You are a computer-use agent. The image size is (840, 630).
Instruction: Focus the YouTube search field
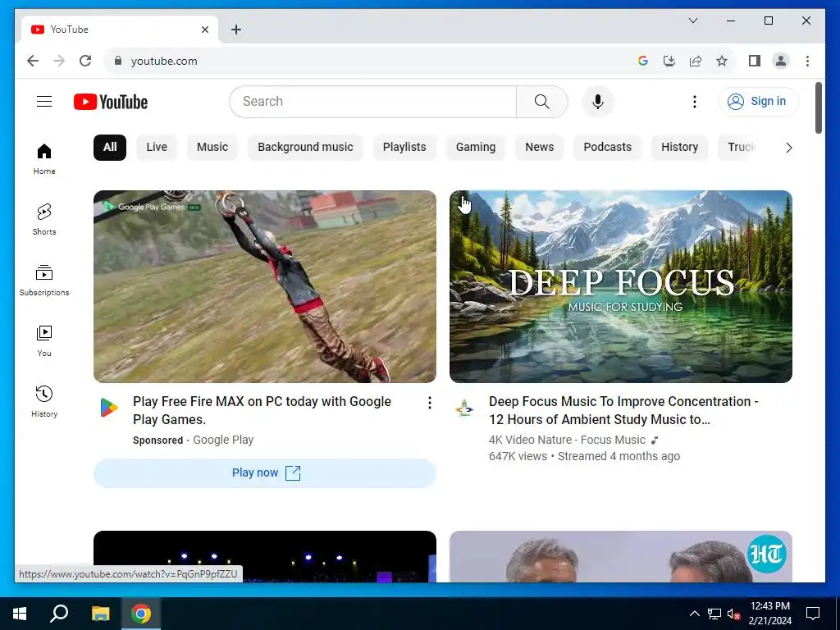point(373,101)
